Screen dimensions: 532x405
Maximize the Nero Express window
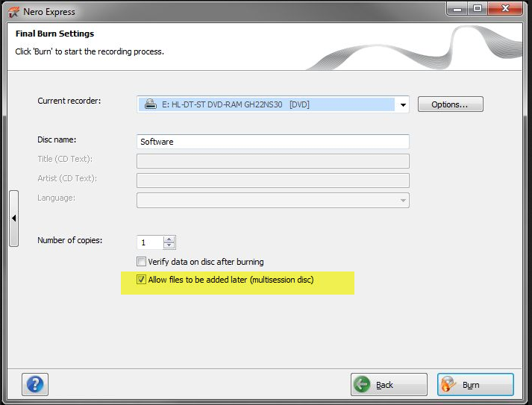tap(478, 8)
